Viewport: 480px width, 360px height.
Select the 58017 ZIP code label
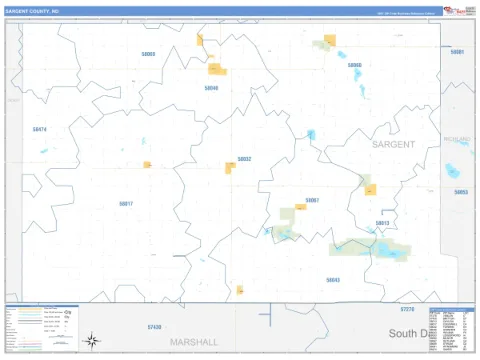(126, 204)
